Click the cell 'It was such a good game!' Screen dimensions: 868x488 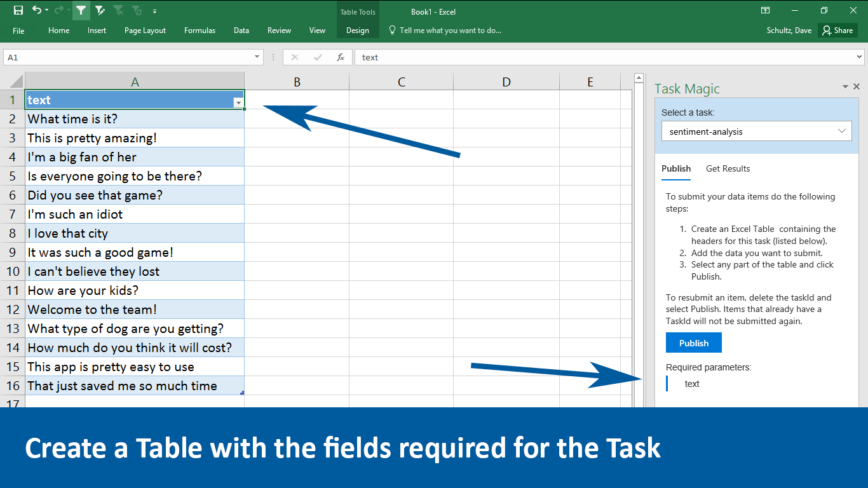[x=135, y=252]
